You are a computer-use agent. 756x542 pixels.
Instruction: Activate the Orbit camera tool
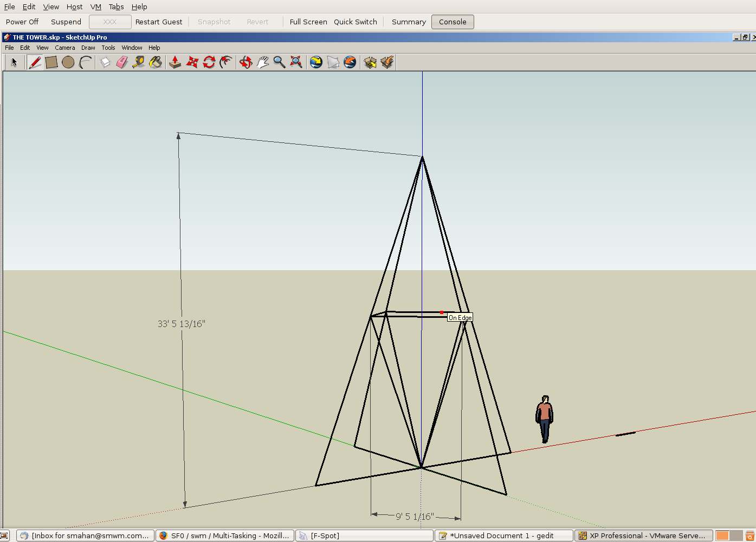pyautogui.click(x=245, y=62)
